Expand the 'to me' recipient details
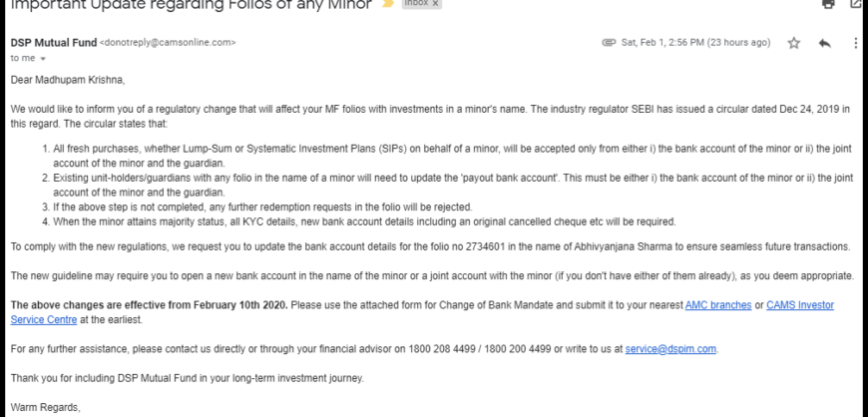 (43, 59)
